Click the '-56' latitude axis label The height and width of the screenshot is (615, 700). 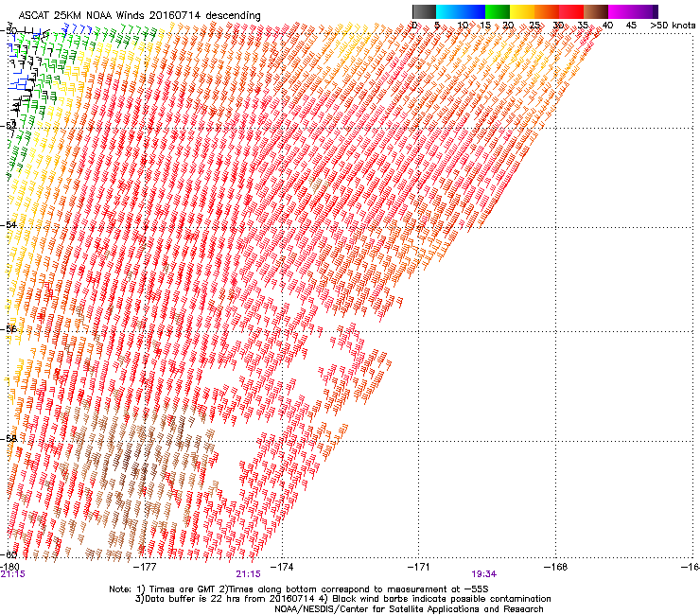(9, 329)
